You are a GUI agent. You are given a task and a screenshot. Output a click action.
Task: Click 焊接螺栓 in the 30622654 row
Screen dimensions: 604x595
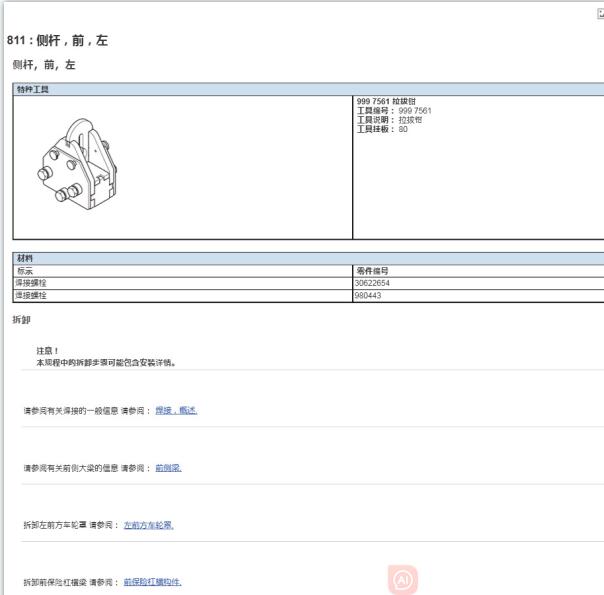pos(31,283)
